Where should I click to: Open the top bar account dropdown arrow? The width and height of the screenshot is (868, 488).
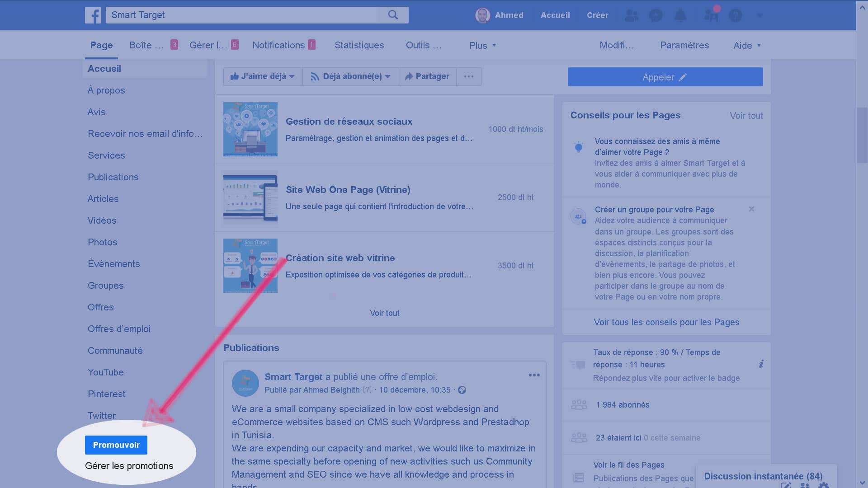point(759,15)
